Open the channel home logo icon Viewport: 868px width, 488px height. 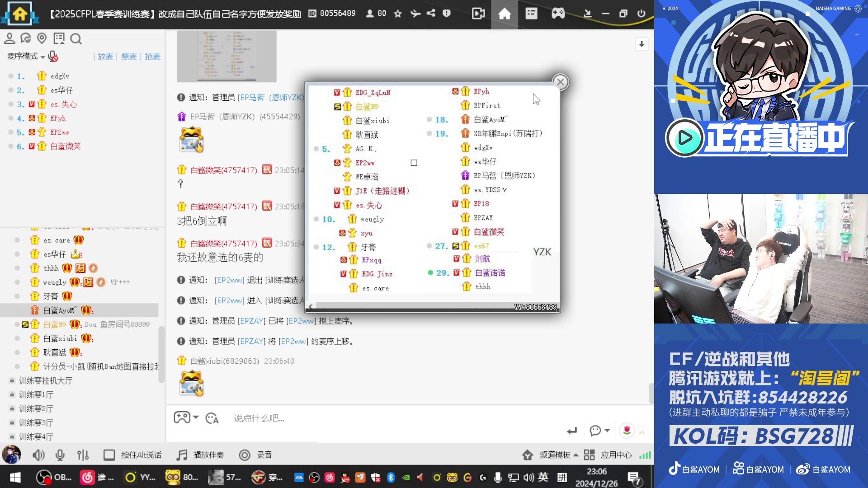(x=19, y=14)
